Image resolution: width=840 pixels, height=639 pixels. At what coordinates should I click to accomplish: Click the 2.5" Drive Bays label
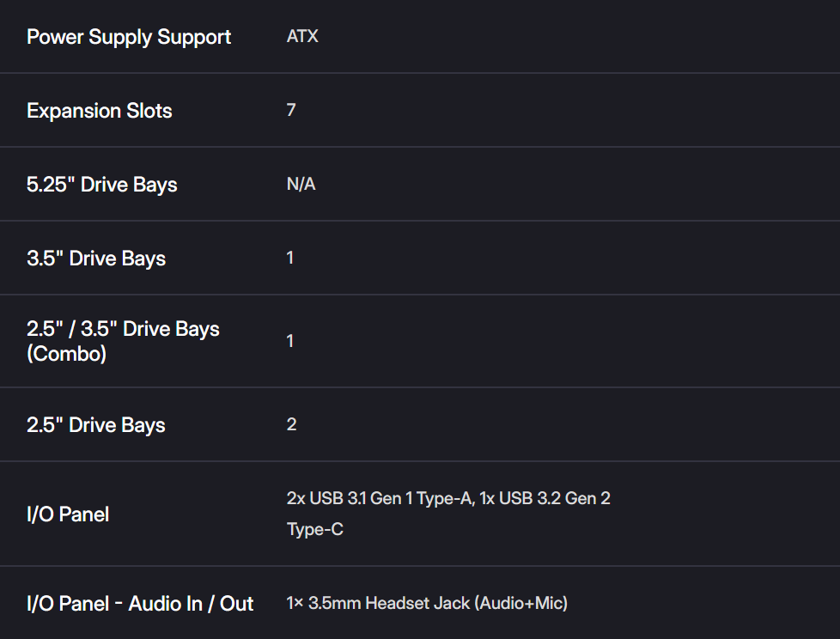(x=96, y=425)
